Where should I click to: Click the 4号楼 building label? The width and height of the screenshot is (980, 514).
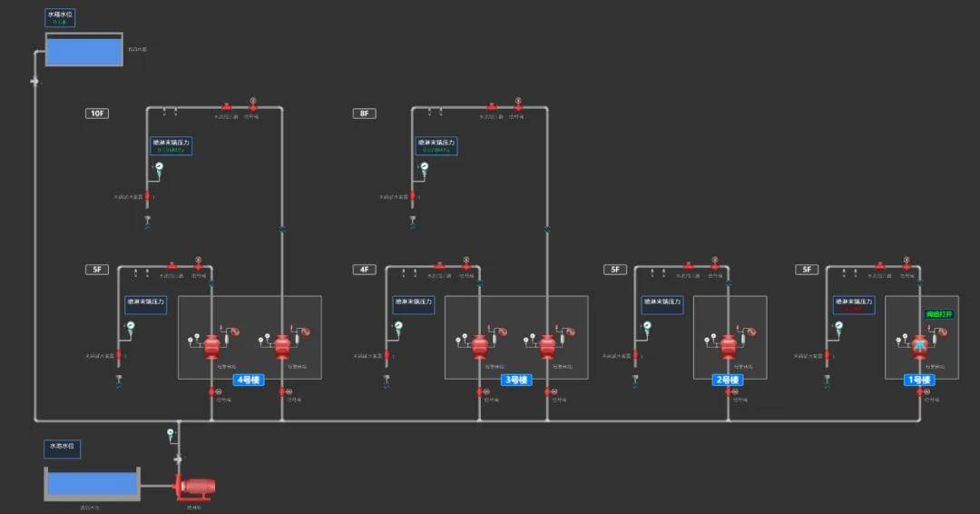pyautogui.click(x=249, y=380)
